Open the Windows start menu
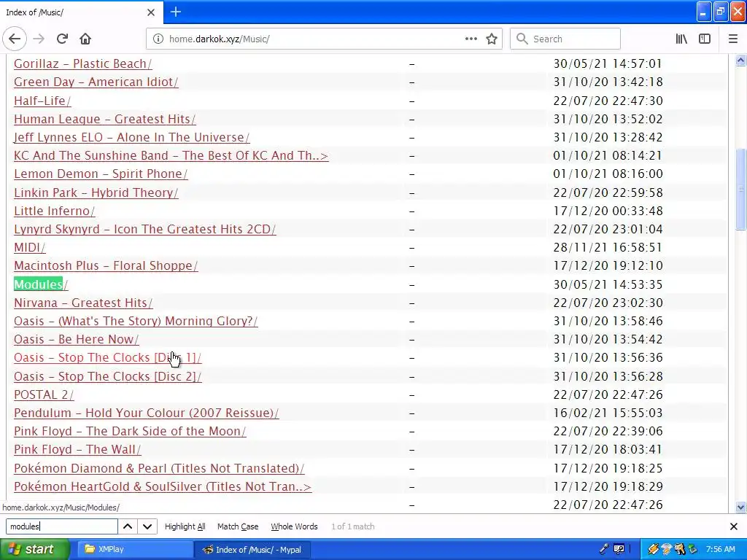 (x=35, y=549)
